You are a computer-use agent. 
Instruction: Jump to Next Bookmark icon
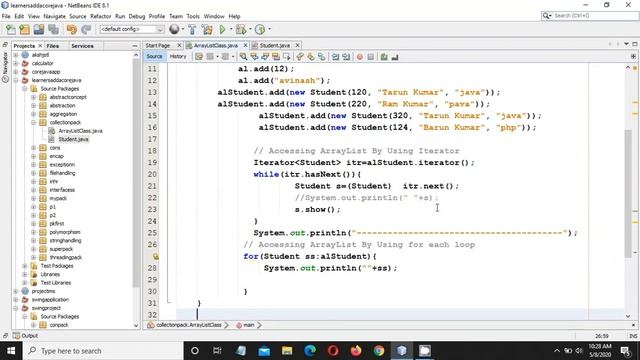(x=311, y=57)
